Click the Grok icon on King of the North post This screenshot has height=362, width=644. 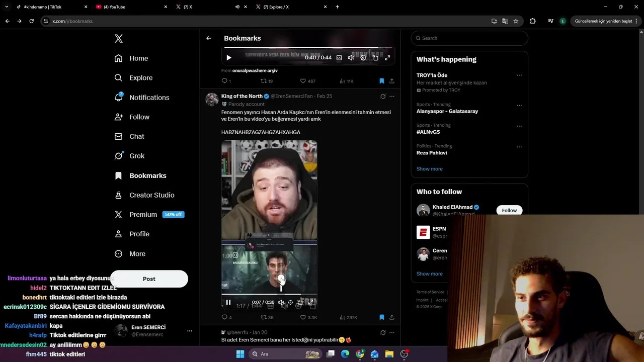pos(383,96)
